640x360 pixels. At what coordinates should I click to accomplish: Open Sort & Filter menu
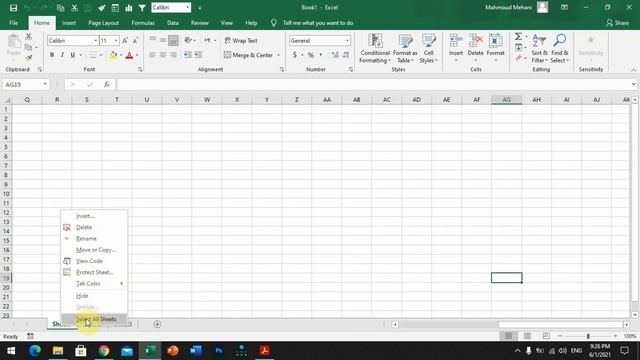pos(539,48)
